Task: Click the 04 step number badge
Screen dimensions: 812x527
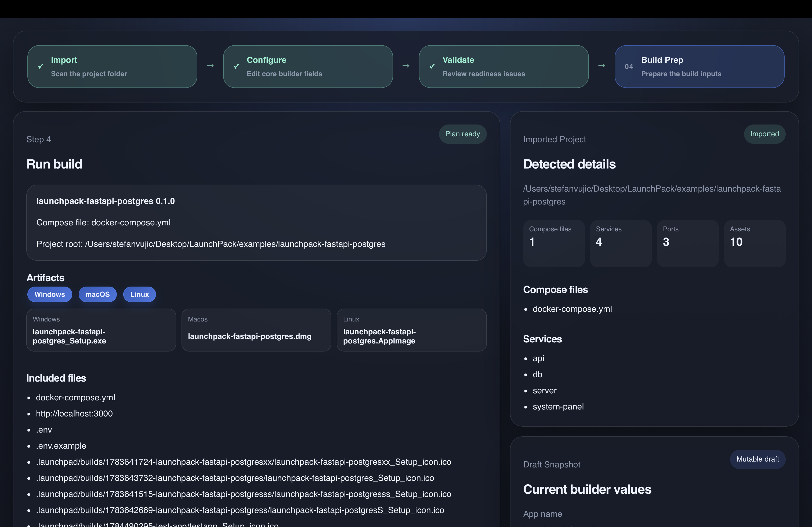Action: (629, 67)
